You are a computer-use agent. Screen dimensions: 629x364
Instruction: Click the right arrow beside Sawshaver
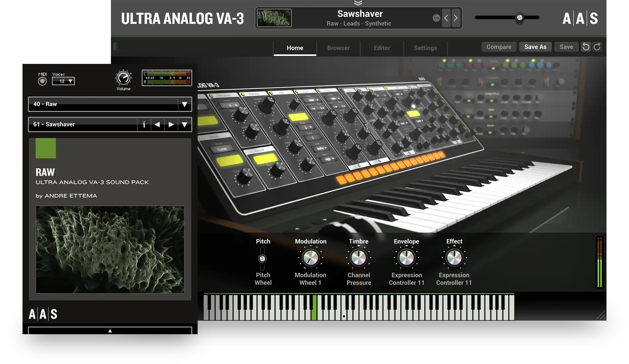point(171,125)
